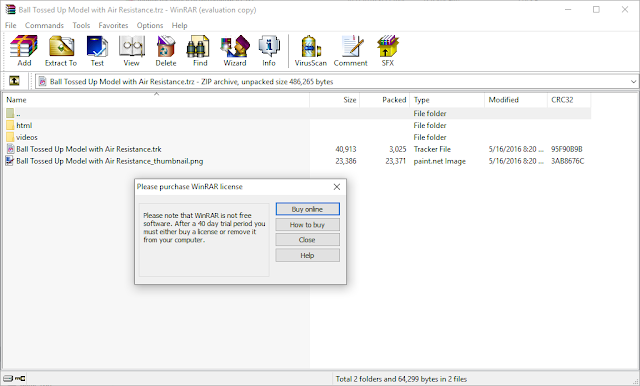Open the Commands menu
Screen dimensions: 640x386
pos(44,25)
